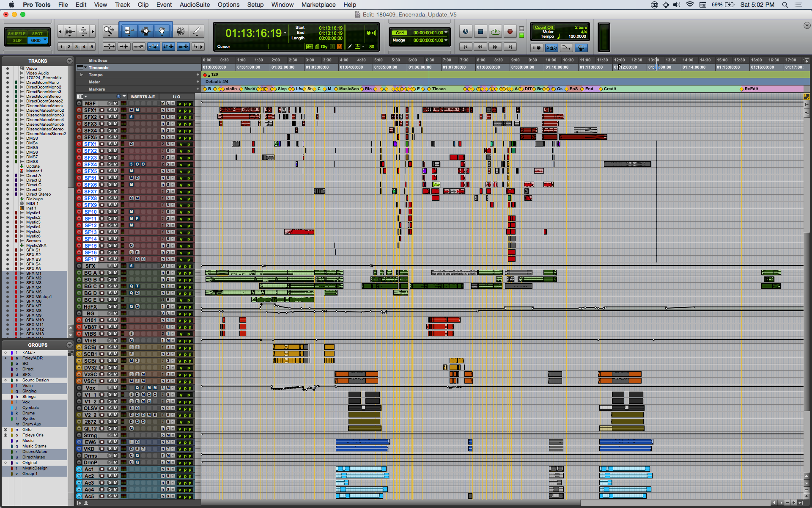Mute the BG A track
This screenshot has width=812, height=508.
(115, 273)
